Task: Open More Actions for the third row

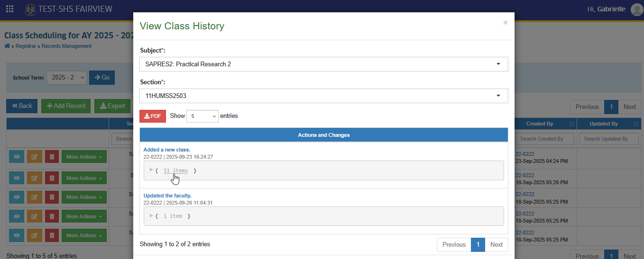Action: 84,197
